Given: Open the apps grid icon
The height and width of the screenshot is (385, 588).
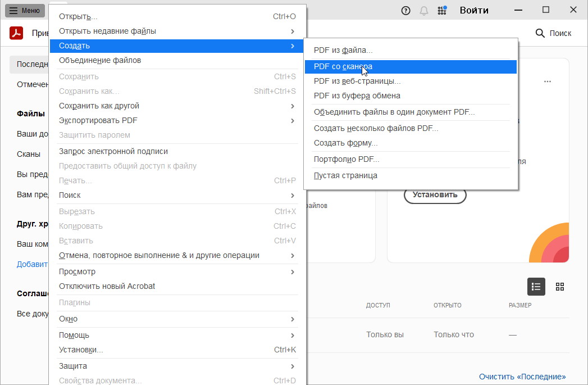Looking at the screenshot, I should tap(442, 11).
